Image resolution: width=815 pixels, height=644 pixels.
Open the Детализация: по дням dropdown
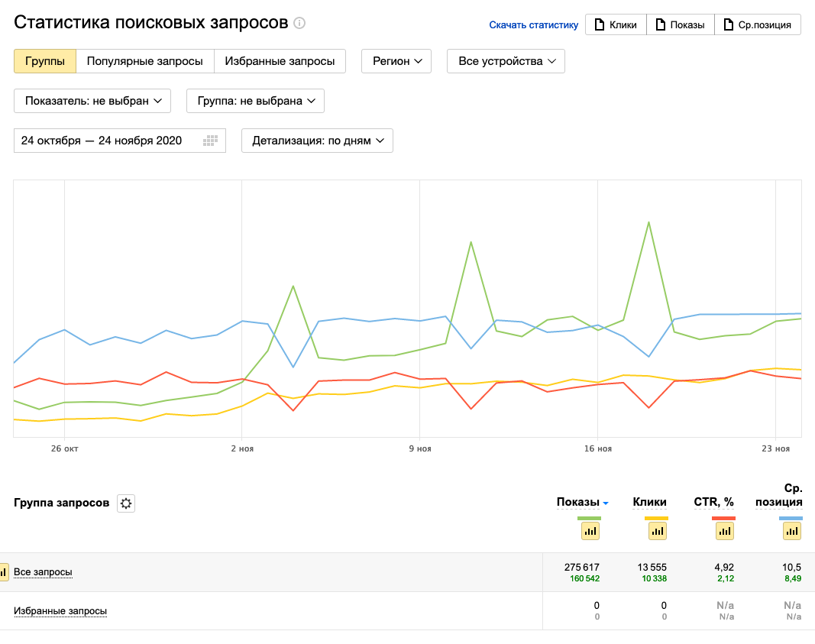(x=317, y=141)
